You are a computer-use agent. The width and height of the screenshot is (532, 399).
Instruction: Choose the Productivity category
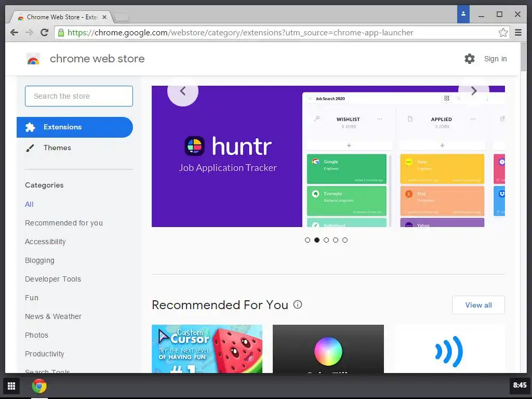tap(45, 353)
